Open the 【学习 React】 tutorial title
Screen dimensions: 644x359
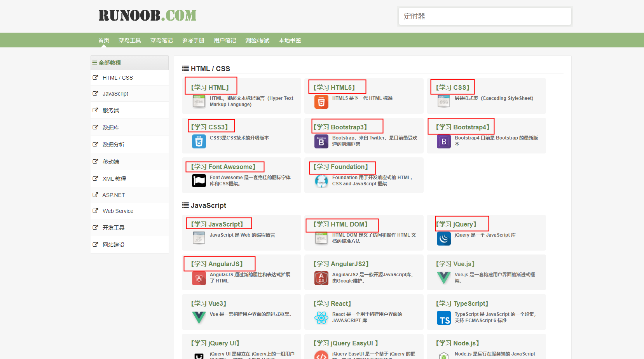tap(332, 303)
